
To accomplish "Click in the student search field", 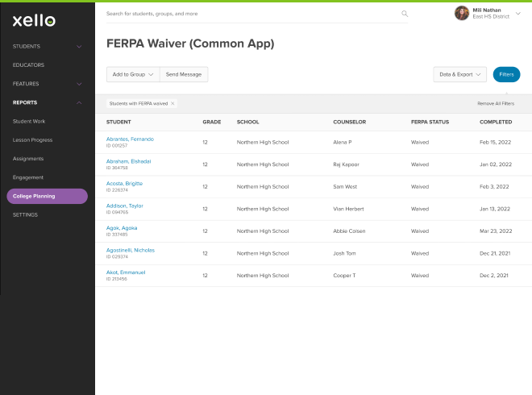I will [250, 14].
